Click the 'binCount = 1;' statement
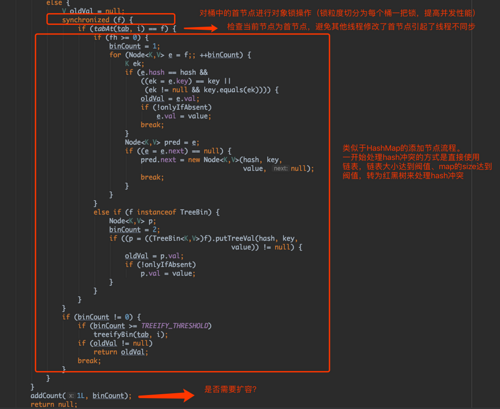This screenshot has height=409, width=500. 134,46
